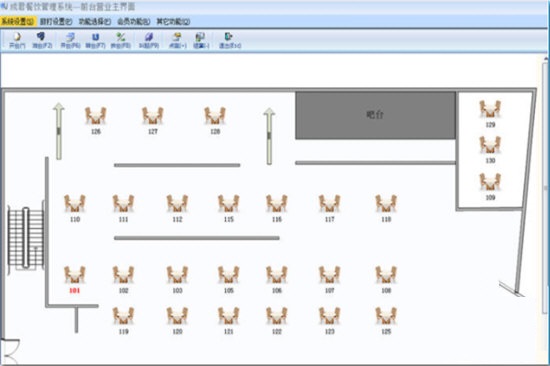
Task: Click the F8 toolbar button with the percent icon
Action: (x=121, y=40)
